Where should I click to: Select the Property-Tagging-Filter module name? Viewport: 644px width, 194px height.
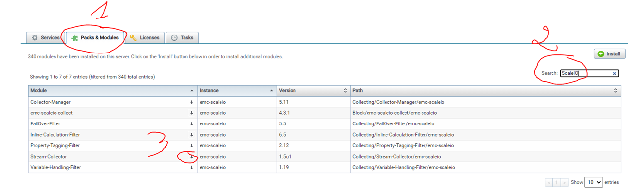click(55, 146)
